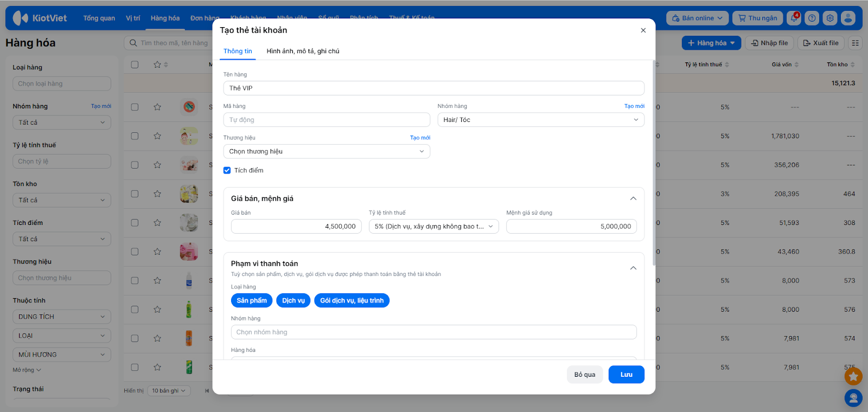
Task: Switch to Hình ảnh, mô tả, ghi chú tab
Action: [303, 51]
